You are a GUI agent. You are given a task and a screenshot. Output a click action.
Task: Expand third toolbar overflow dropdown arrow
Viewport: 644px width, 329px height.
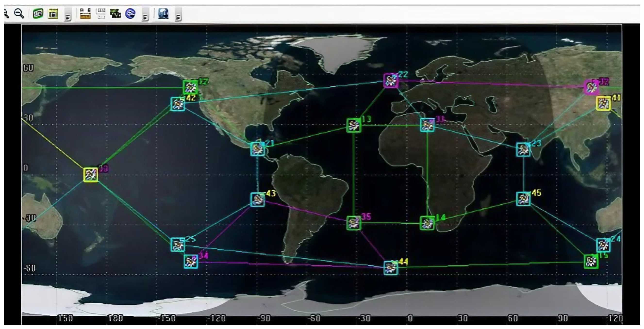[x=178, y=17]
